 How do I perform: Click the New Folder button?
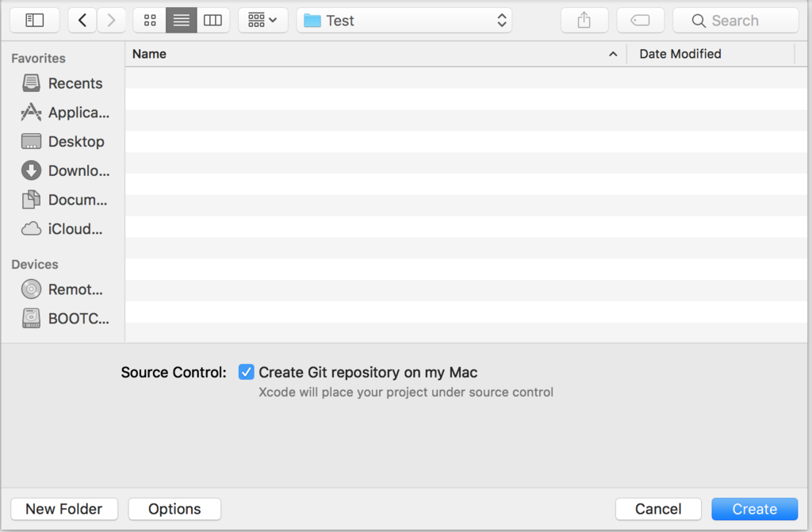click(64, 509)
